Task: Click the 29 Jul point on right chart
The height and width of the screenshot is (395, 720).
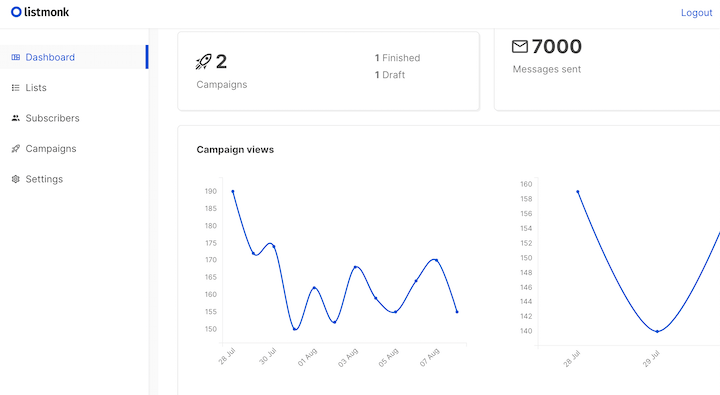Action: click(x=657, y=331)
